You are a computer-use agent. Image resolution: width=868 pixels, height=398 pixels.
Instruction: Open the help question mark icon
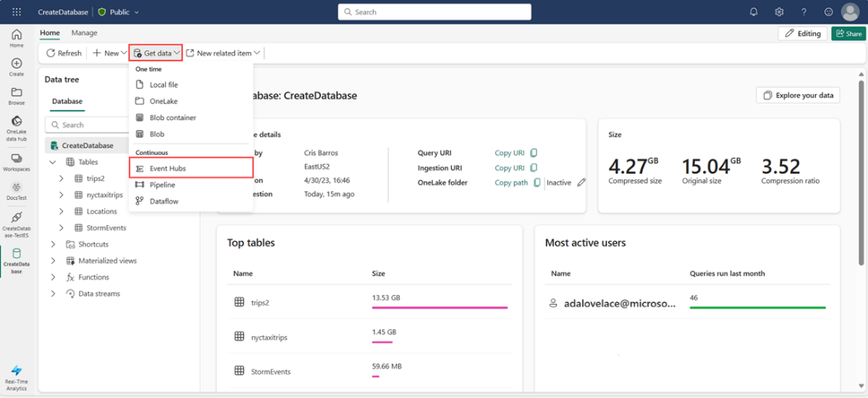[804, 12]
